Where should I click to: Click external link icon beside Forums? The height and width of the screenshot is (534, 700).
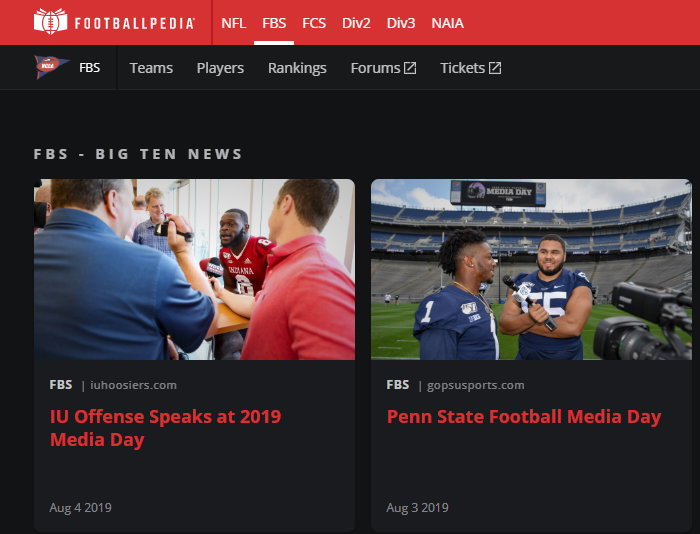(410, 68)
